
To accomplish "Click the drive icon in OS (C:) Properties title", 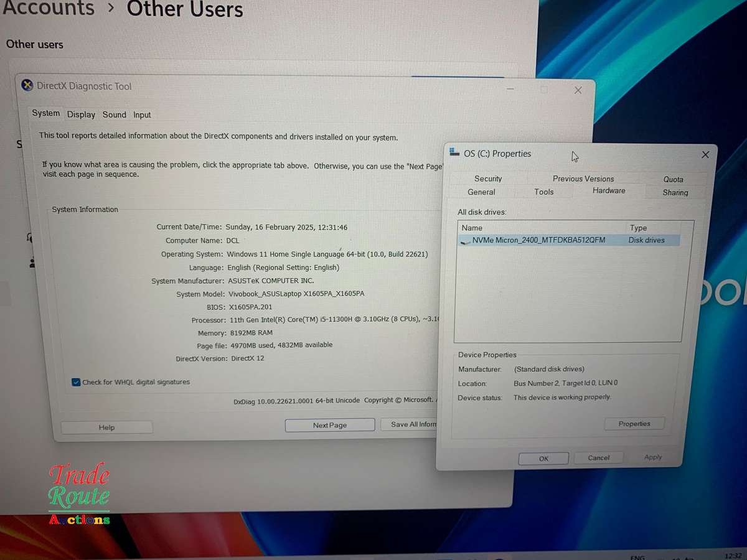I will click(454, 153).
